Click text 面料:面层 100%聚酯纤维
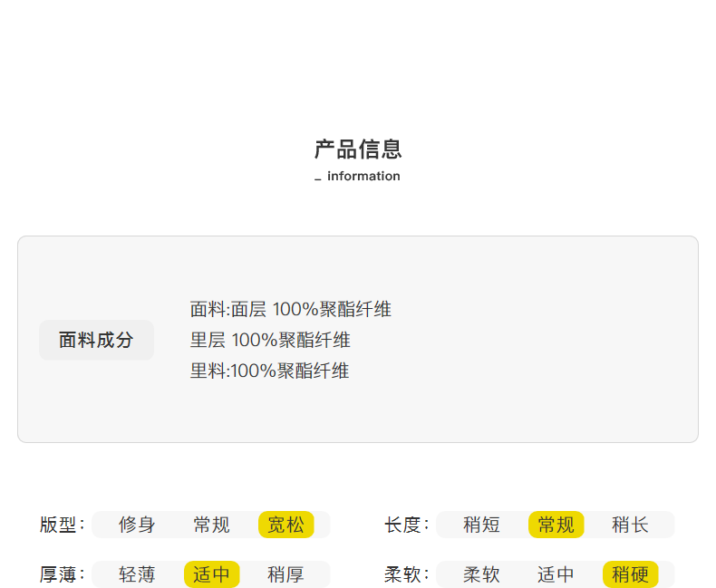The image size is (716, 588). [290, 310]
